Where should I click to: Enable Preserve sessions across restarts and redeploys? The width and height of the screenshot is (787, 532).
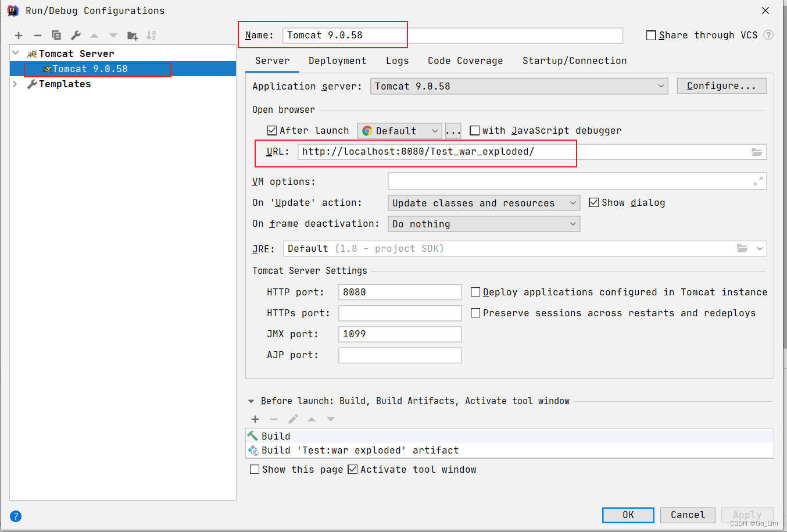pos(475,313)
